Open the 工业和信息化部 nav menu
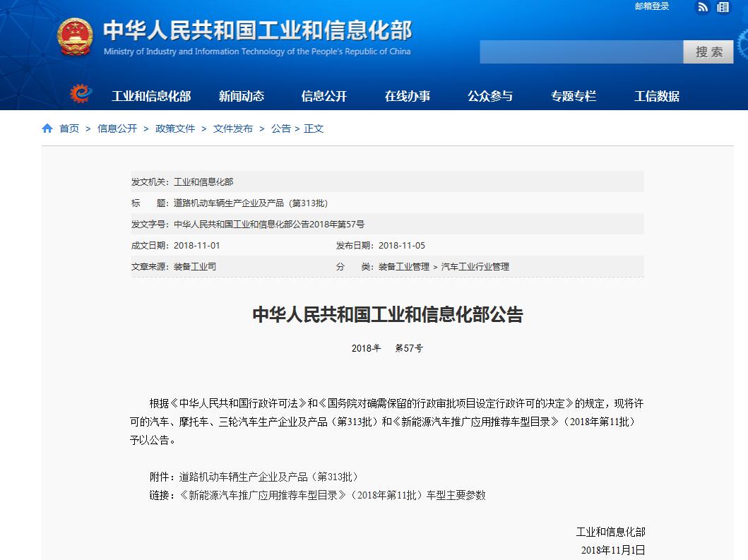This screenshot has height=560, width=748. pyautogui.click(x=151, y=96)
